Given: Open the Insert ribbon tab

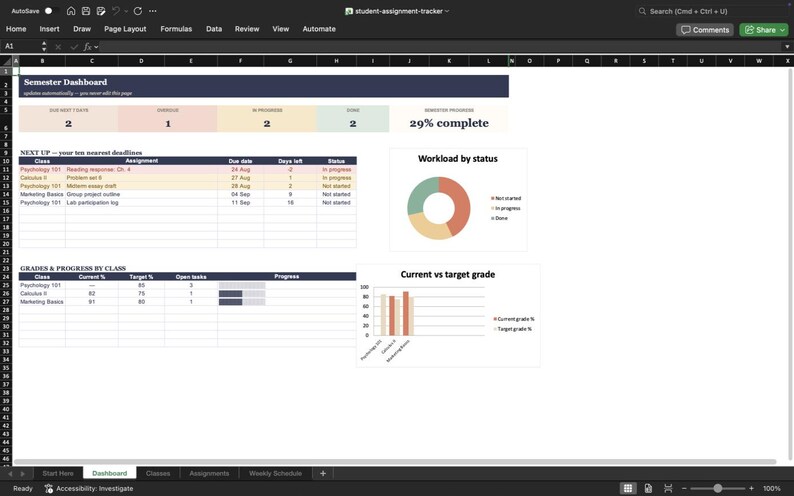Looking at the screenshot, I should [x=49, y=29].
